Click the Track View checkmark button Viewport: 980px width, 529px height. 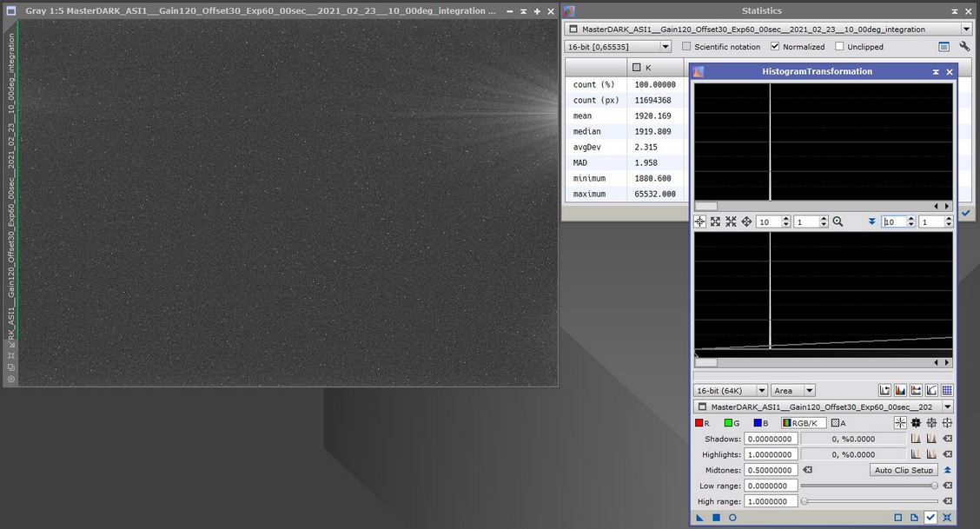(930, 518)
